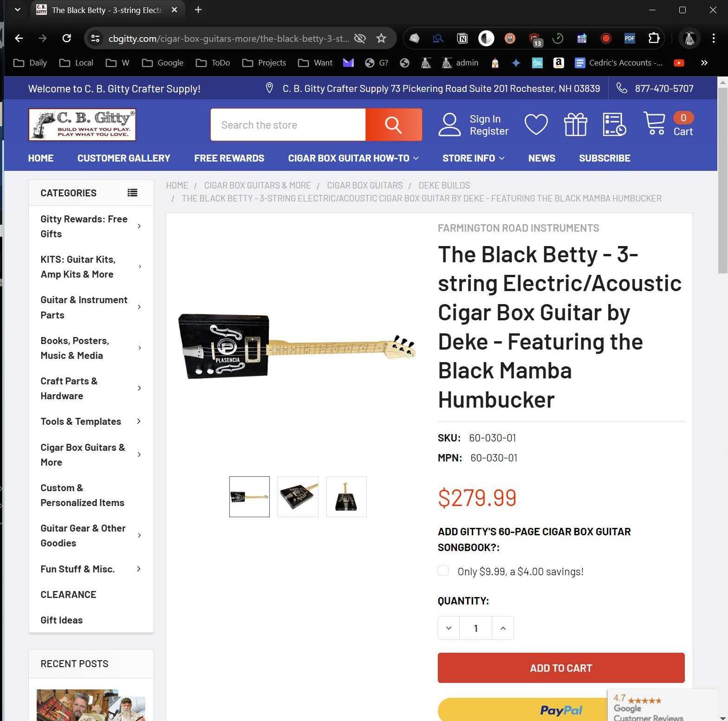The image size is (728, 721).
Task: Open the order status clipboard icon
Action: (614, 124)
